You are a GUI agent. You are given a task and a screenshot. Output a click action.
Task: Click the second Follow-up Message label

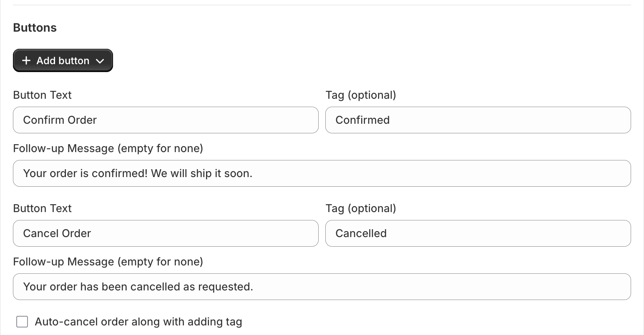[108, 262]
